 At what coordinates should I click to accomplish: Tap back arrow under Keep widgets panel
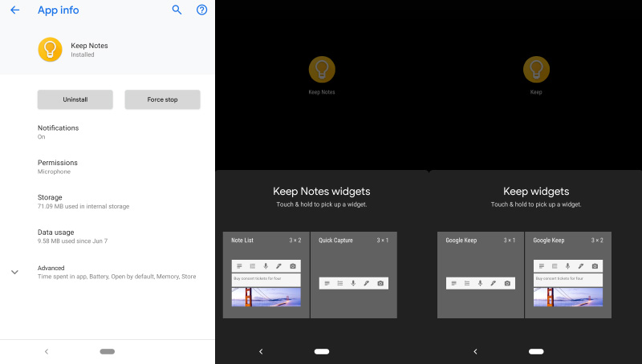pos(475,351)
